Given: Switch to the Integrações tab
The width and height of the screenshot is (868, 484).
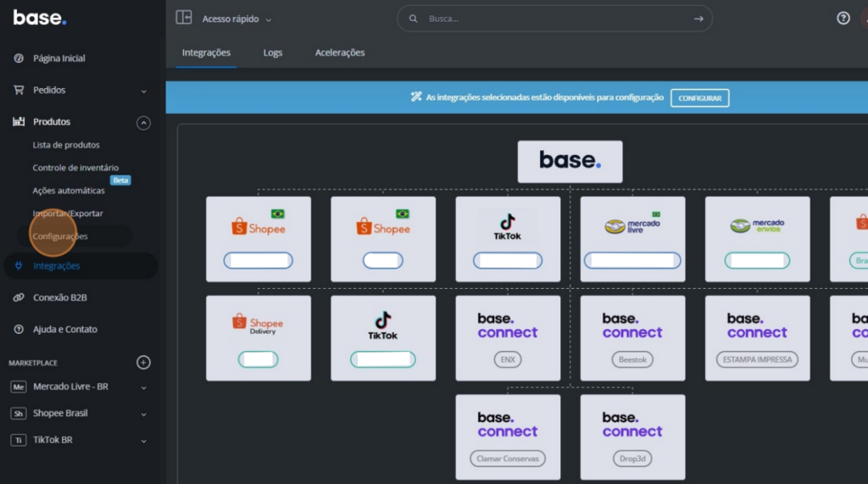Looking at the screenshot, I should 206,53.
